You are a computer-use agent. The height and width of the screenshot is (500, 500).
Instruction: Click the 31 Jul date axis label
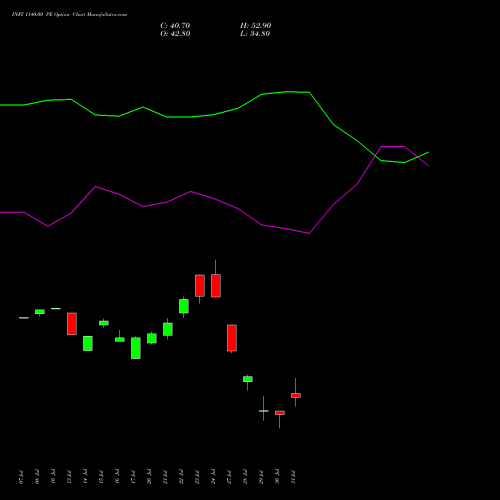[293, 477]
